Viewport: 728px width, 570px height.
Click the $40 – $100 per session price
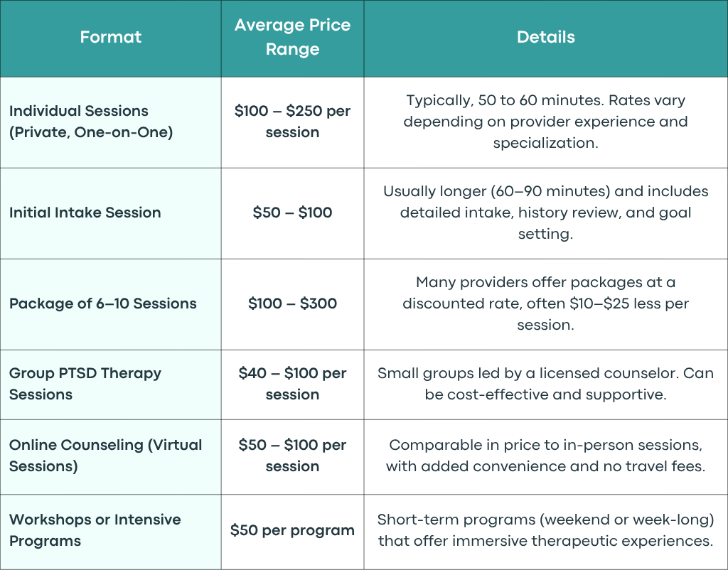click(x=292, y=384)
